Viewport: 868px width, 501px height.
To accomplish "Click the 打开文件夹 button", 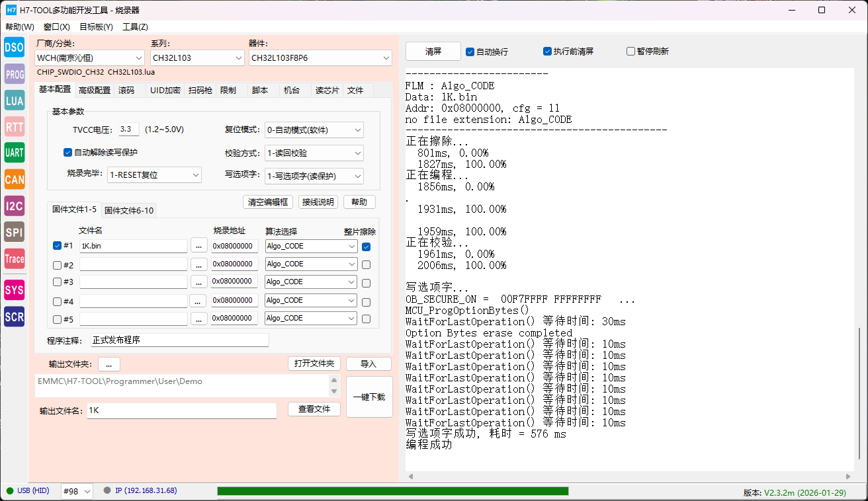I will click(x=314, y=364).
